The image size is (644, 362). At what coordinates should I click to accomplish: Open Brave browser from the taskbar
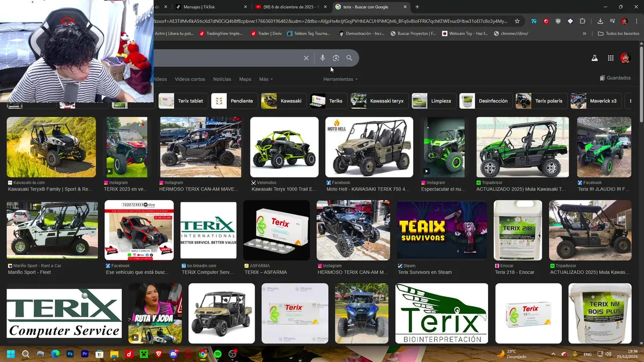coord(158,354)
